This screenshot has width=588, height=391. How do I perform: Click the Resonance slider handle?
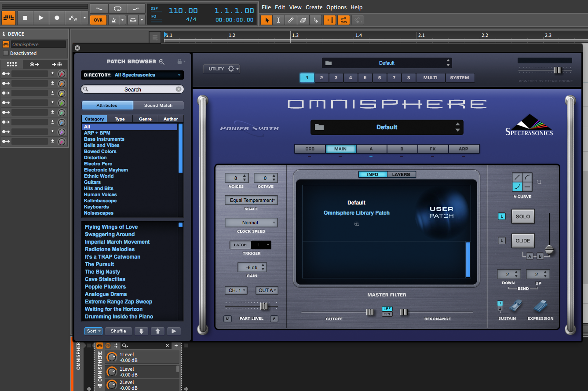pyautogui.click(x=403, y=312)
